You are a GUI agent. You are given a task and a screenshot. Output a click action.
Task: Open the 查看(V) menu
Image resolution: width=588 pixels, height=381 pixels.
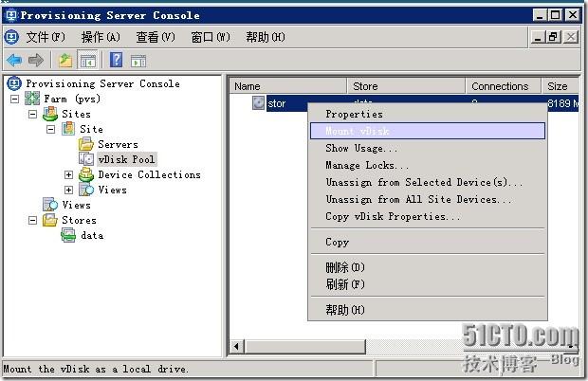tap(156, 37)
